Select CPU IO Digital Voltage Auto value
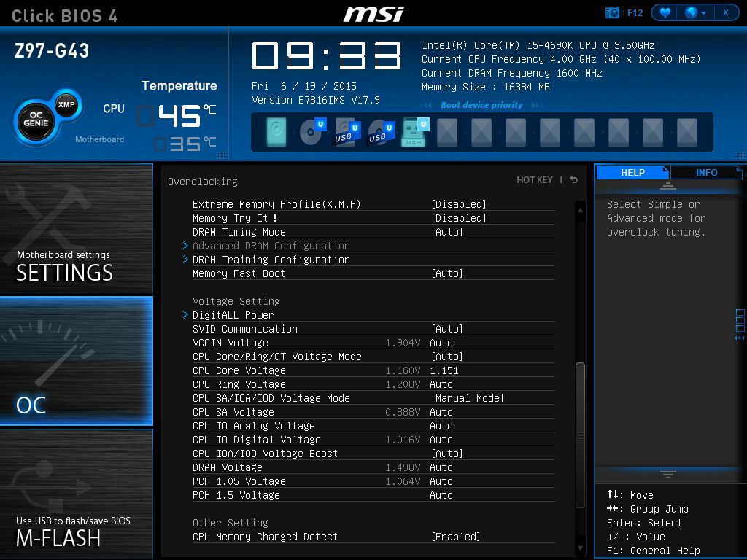747x560 pixels. (x=441, y=439)
